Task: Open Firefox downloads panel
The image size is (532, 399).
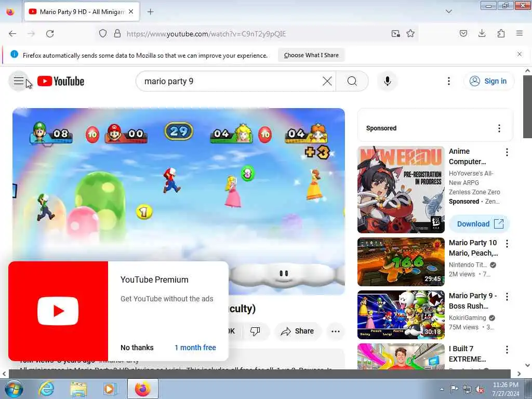Action: 482,34
